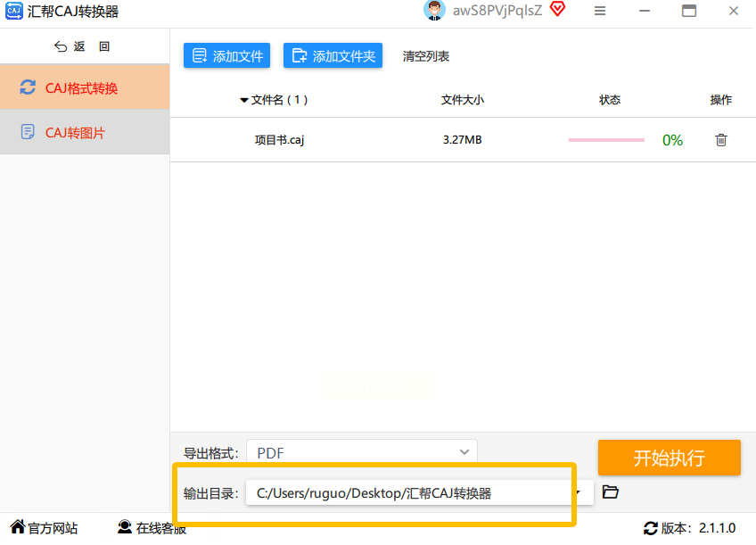Open 官方网站 home link
The image size is (756, 545).
[x=44, y=528]
